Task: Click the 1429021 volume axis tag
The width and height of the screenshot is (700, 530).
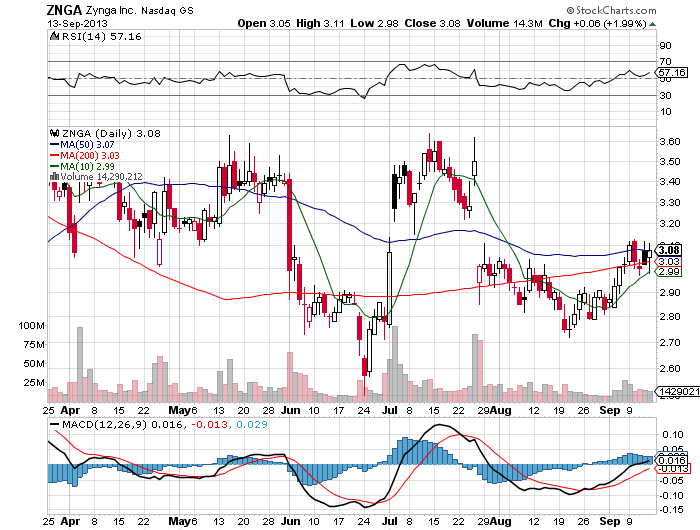Action: [677, 392]
